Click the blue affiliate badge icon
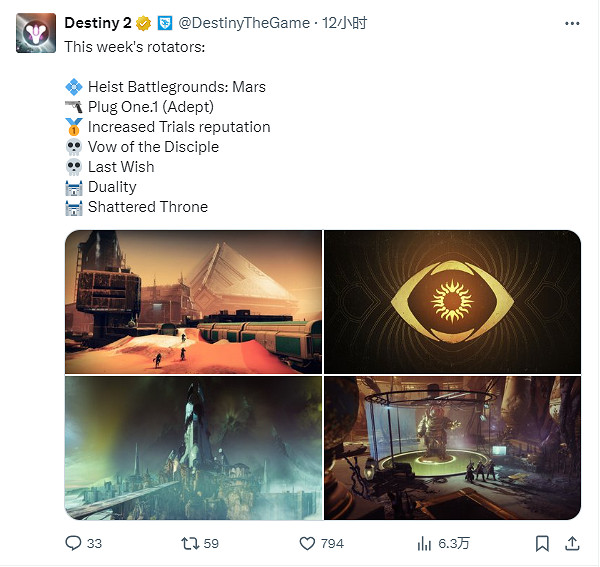Viewport: 600px width, 567px height. 165,23
